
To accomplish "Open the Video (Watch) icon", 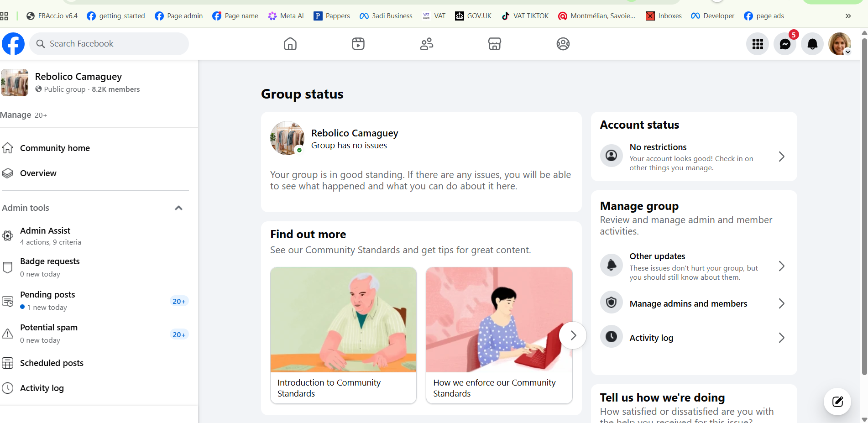I will pyautogui.click(x=358, y=44).
